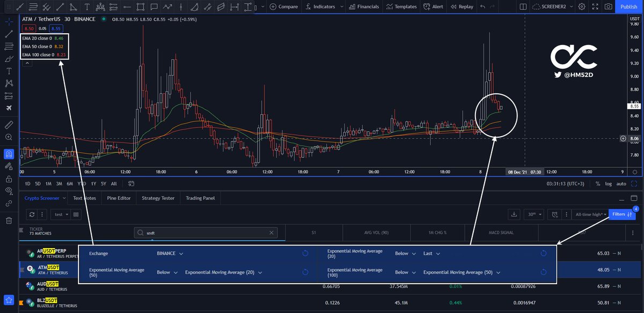
Task: Open the Templates button
Action: (401, 7)
